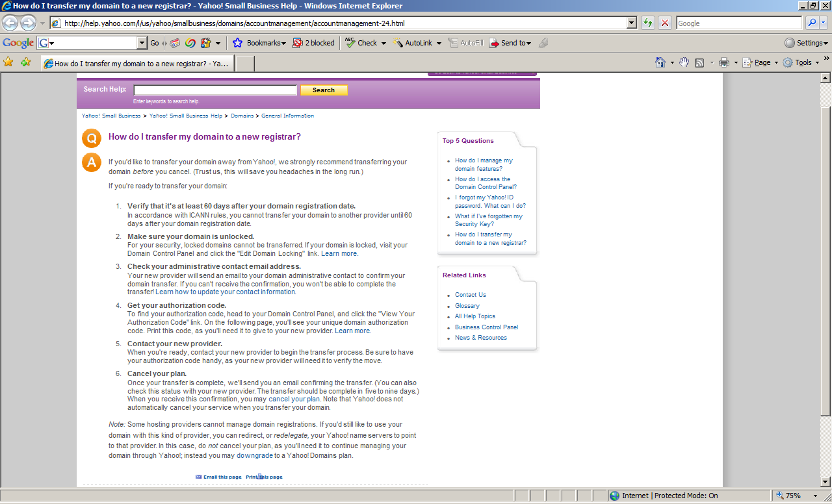Open the Home page icon

coord(660,62)
